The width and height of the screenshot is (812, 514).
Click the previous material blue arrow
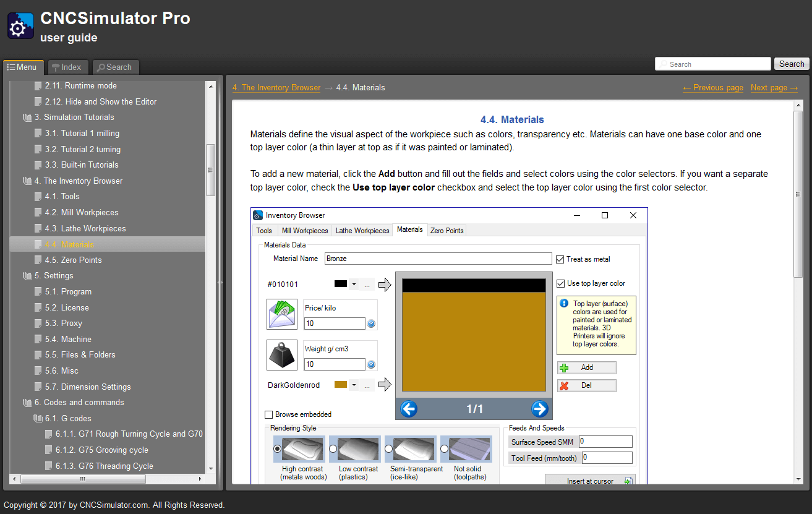(x=409, y=409)
